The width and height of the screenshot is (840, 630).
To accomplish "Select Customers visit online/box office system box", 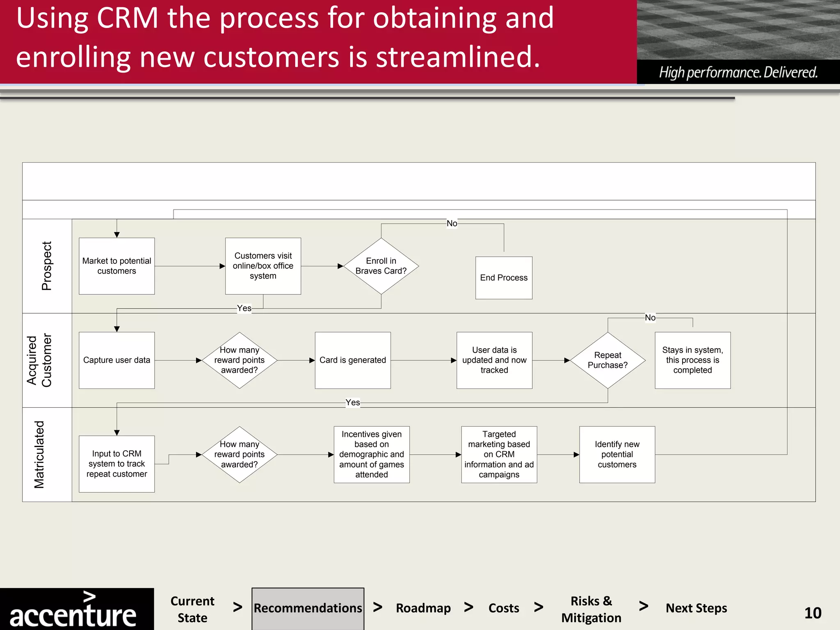I will click(263, 266).
